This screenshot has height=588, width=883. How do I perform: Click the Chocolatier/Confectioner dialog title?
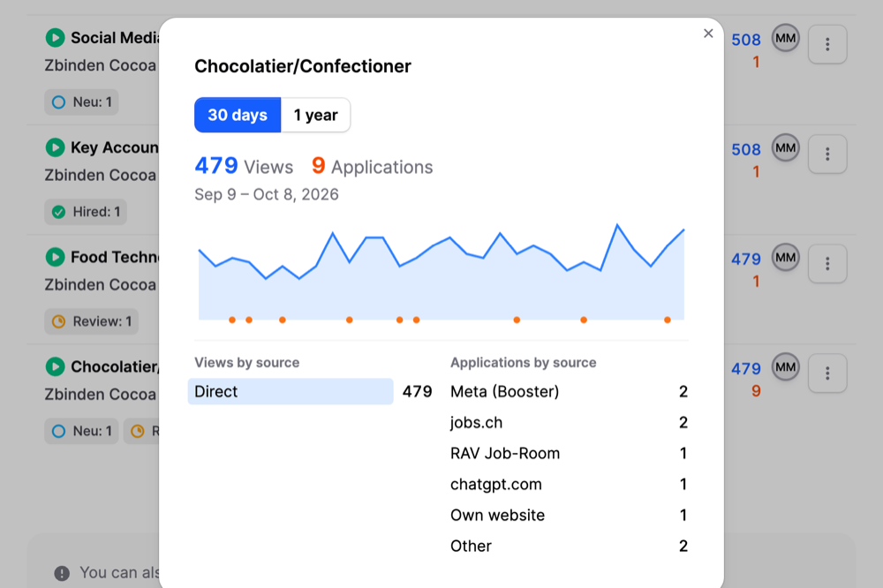pyautogui.click(x=303, y=66)
